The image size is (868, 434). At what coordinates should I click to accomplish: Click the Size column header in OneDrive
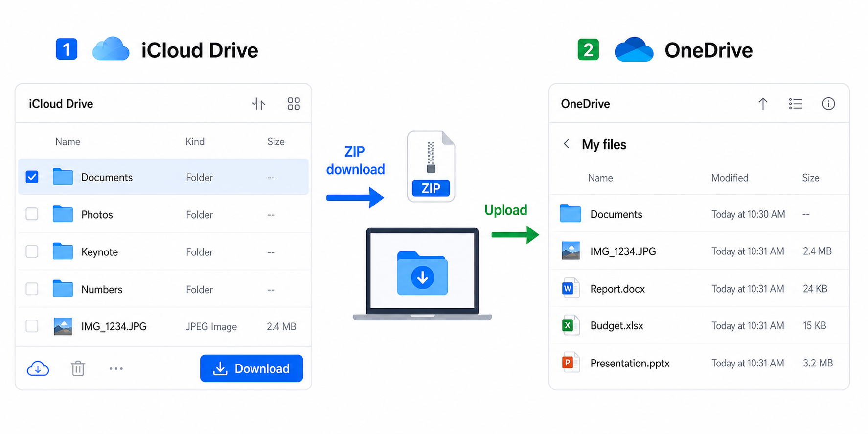point(810,178)
